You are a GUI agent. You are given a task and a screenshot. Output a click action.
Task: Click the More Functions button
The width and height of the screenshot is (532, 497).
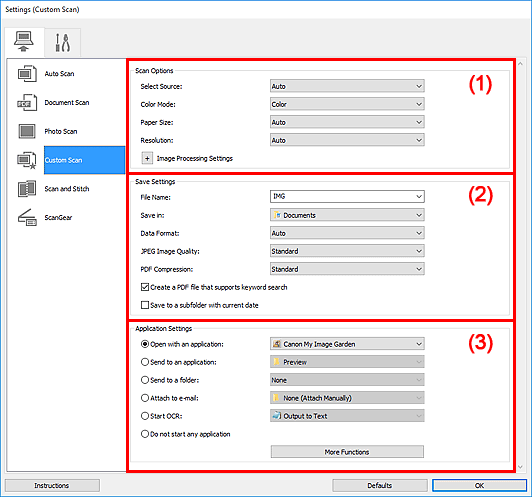347,452
